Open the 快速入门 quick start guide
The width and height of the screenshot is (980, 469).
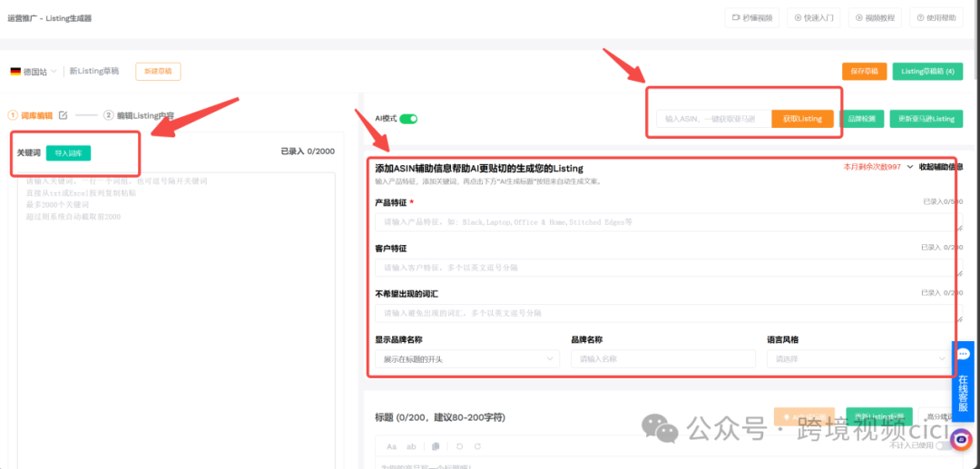click(x=814, y=17)
